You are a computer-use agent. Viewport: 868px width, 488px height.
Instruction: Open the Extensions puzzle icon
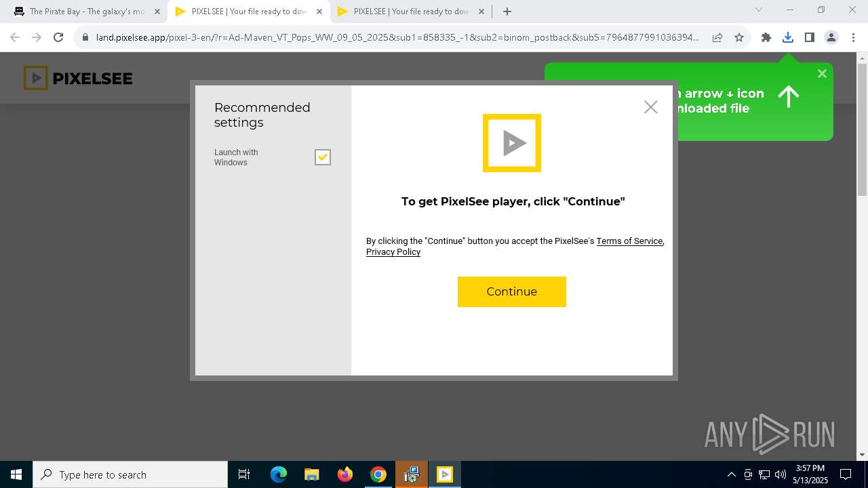pos(766,37)
